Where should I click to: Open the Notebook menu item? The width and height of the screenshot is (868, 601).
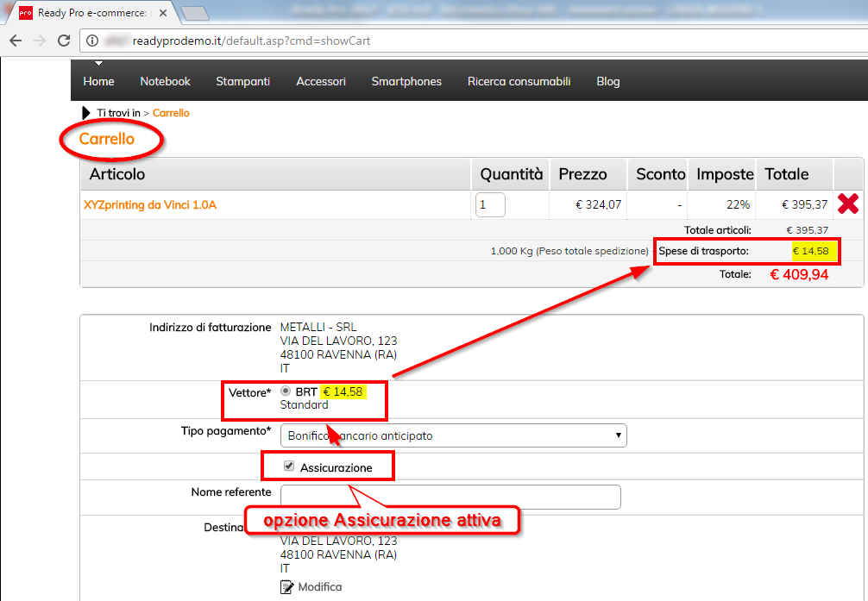pos(165,81)
